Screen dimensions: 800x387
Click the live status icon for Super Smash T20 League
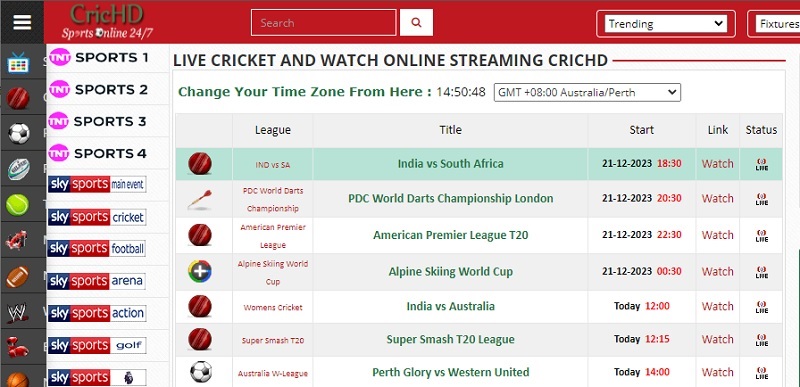point(761,340)
